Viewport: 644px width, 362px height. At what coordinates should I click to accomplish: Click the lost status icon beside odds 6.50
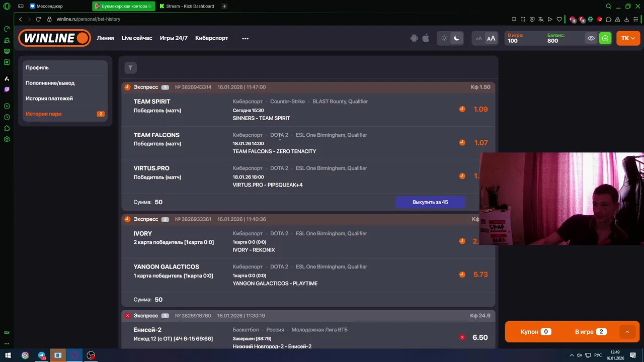(462, 337)
